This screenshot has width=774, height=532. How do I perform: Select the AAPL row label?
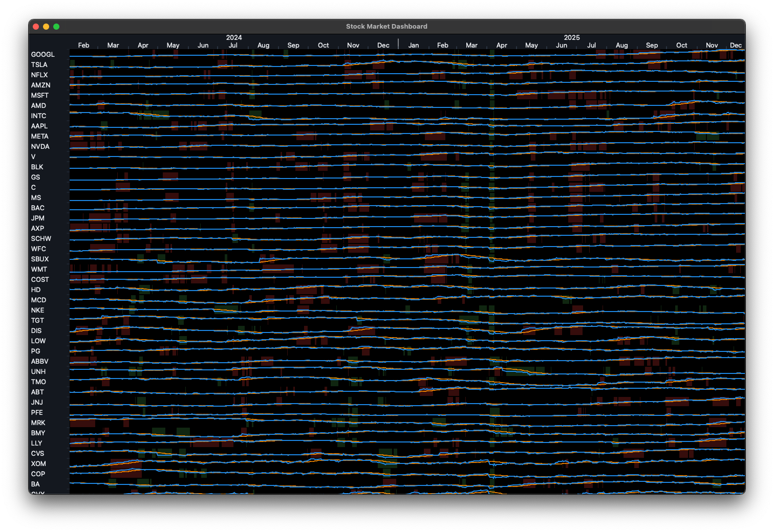click(39, 126)
